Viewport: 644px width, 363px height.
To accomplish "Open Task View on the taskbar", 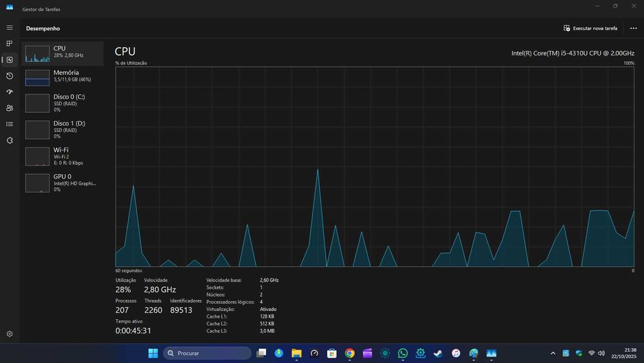I will [x=261, y=353].
